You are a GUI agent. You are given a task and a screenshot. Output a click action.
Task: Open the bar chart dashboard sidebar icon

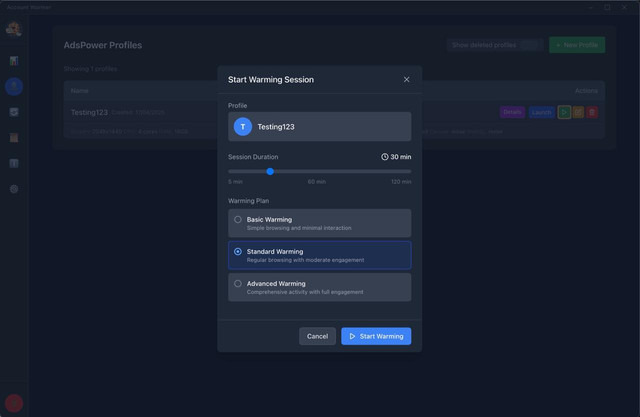pos(14,61)
